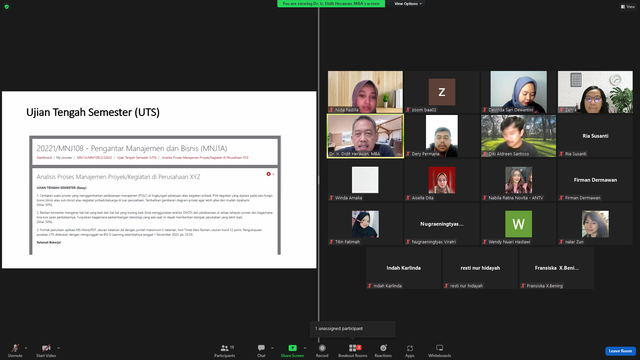Click the green Share Screen icon

coord(293,348)
